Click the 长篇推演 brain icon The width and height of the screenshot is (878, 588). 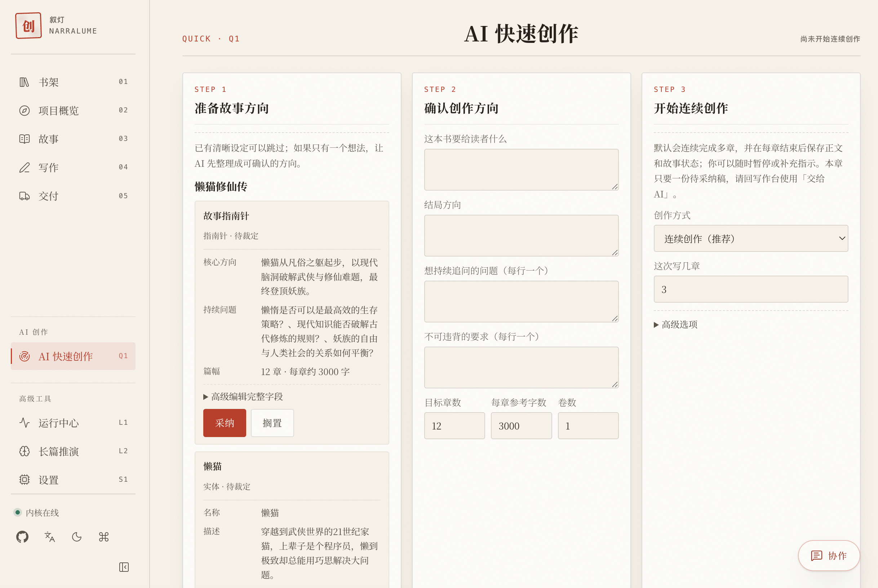[25, 451]
